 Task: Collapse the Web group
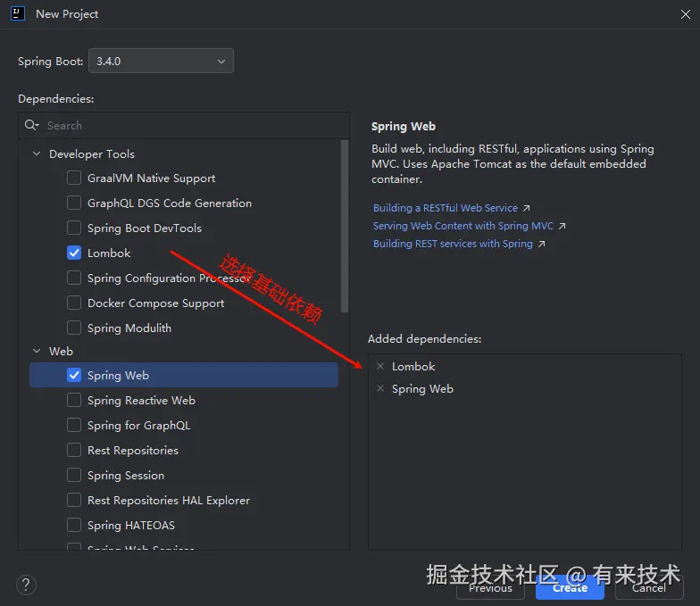pos(37,351)
